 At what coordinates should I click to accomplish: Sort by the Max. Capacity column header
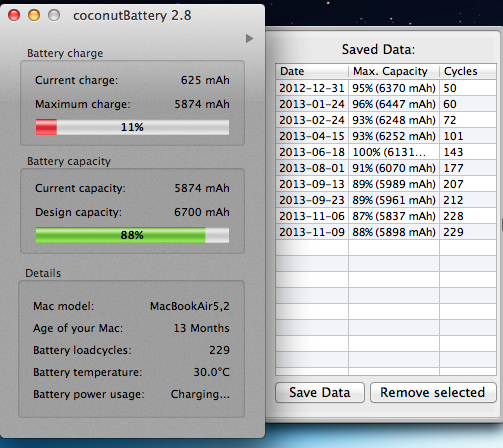[x=394, y=71]
